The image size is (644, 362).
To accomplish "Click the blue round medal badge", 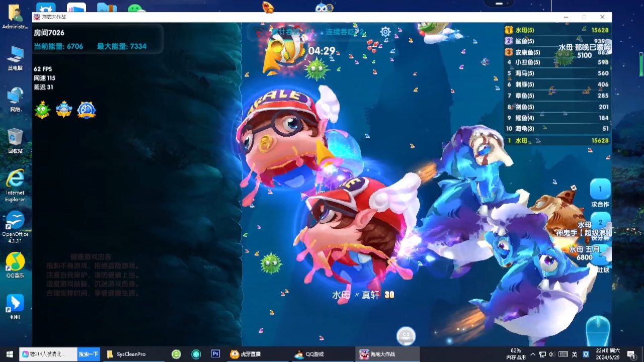I will coord(87,110).
